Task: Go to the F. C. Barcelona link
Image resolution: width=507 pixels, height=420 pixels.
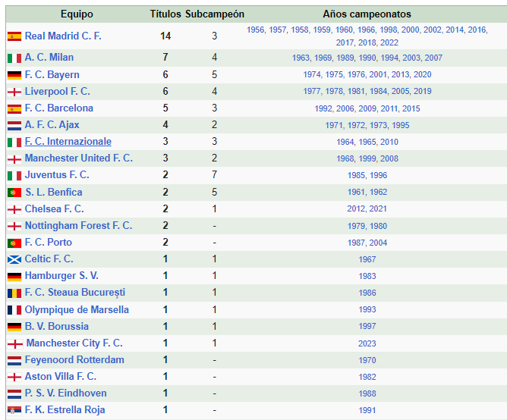Action: pyautogui.click(x=59, y=108)
